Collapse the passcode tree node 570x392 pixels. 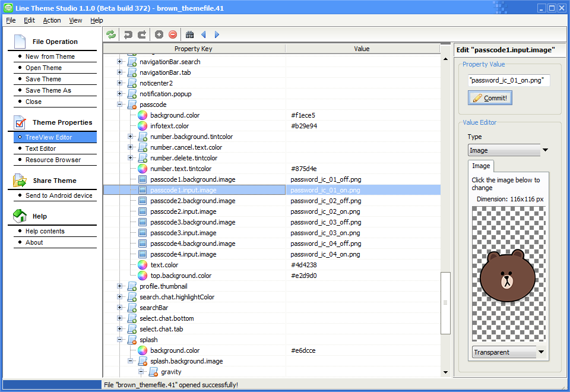pos(121,105)
